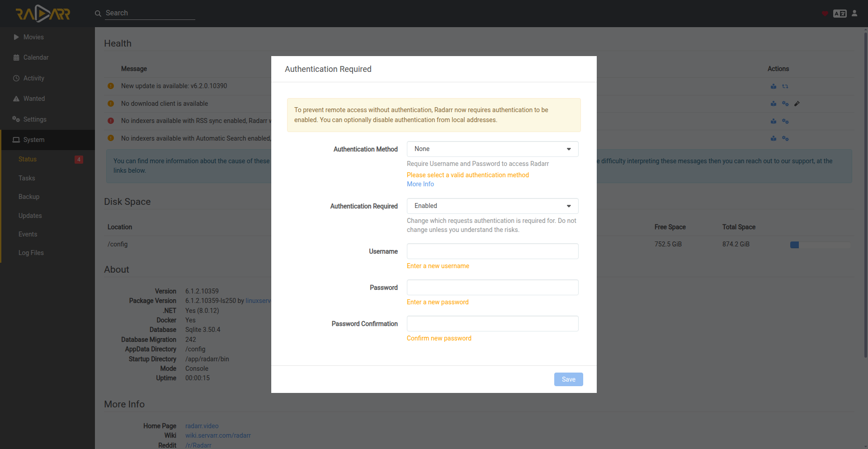Click the Radarr logo in the header

pos(43,14)
